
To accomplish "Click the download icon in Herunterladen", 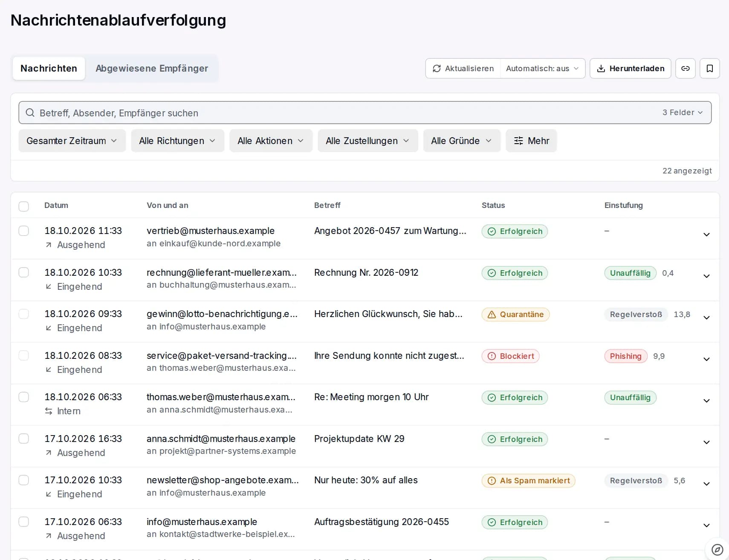I will pyautogui.click(x=601, y=68).
